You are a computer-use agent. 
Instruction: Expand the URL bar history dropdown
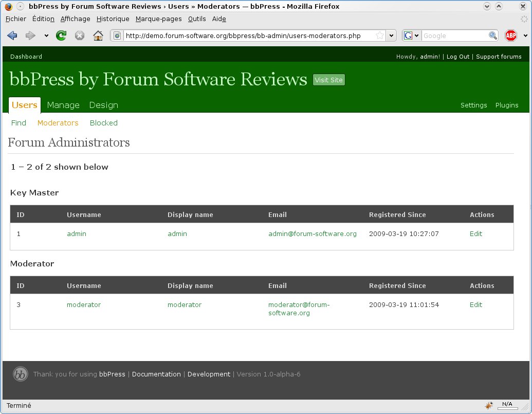[391, 35]
